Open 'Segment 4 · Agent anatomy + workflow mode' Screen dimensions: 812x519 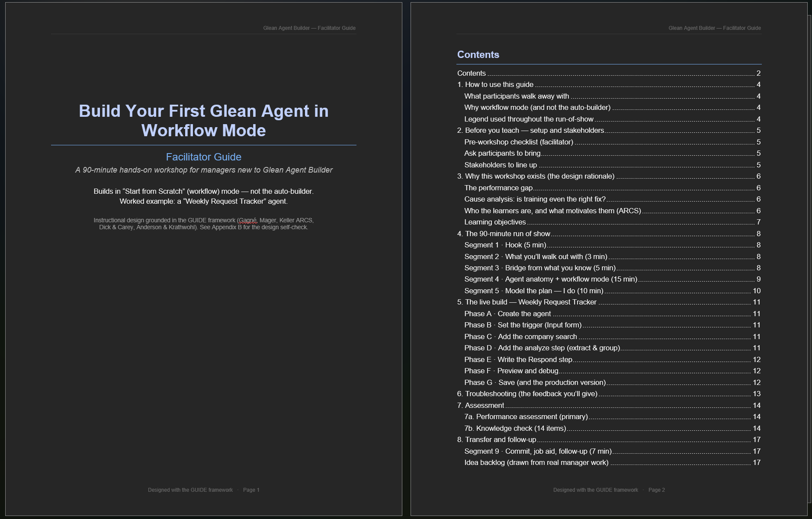pyautogui.click(x=612, y=279)
